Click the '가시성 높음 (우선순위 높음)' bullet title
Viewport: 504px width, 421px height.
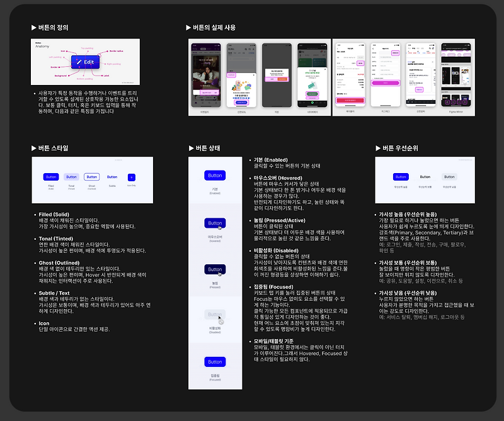pos(408,214)
